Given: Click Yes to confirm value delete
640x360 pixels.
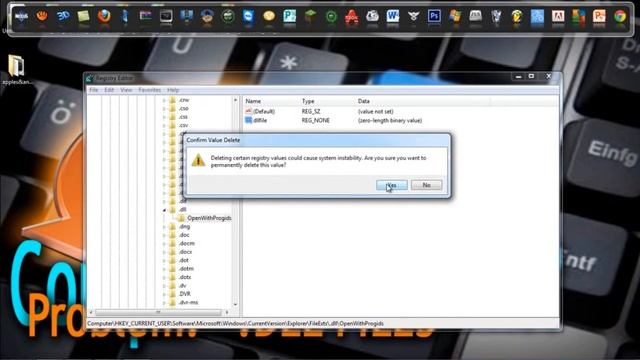Looking at the screenshot, I should click(x=391, y=185).
